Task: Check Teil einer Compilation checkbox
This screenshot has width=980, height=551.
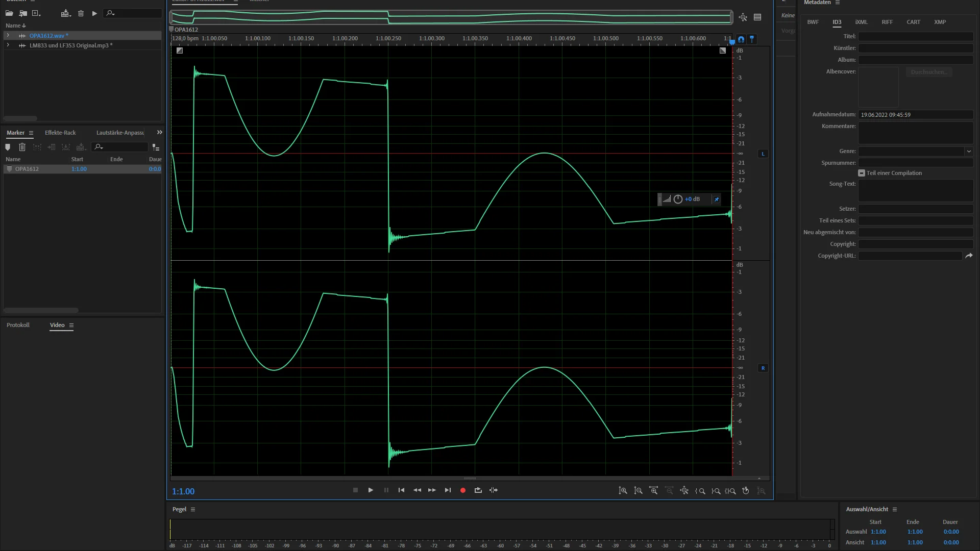Action: 862,173
